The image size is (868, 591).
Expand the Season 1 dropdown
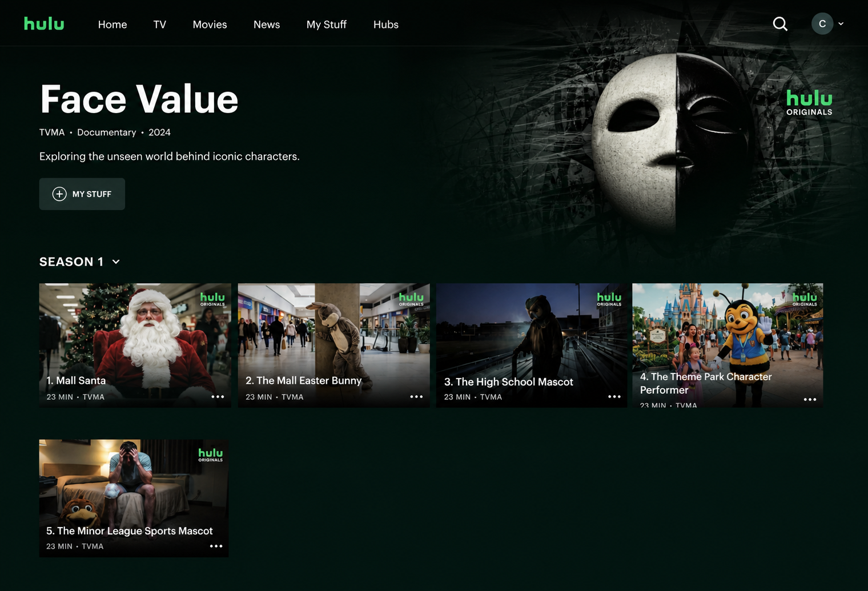click(x=79, y=262)
